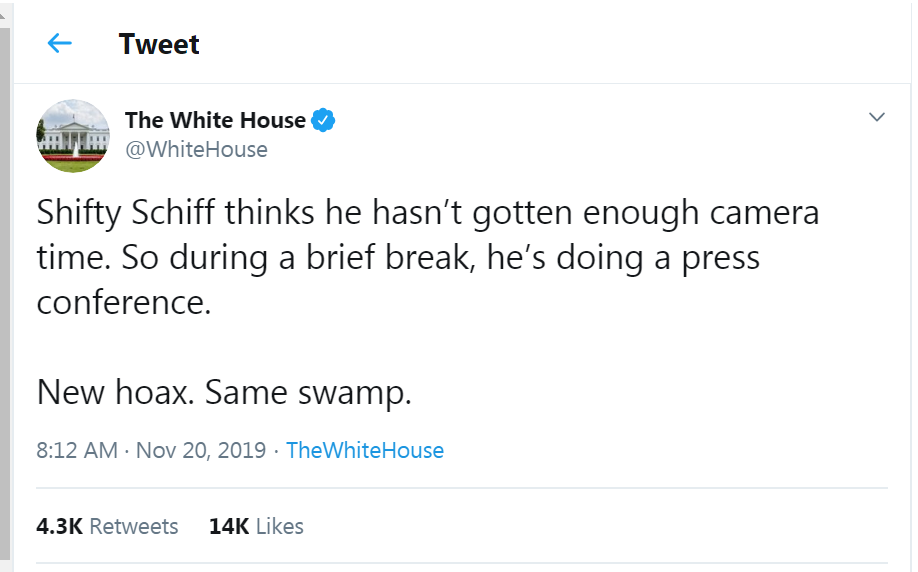Viewport: 918px width, 572px height.
Task: Click the "Nov 20, 2019" tweet date
Action: pos(201,450)
